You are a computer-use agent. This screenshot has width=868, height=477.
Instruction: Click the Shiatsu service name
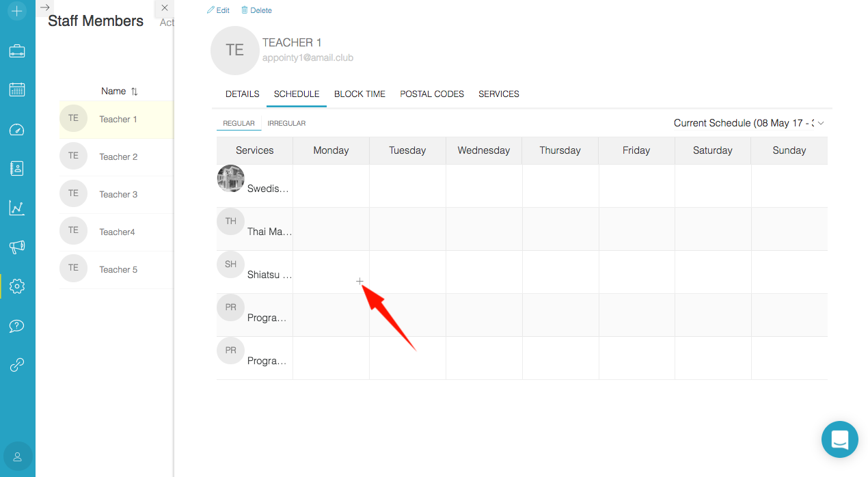pyautogui.click(x=269, y=275)
